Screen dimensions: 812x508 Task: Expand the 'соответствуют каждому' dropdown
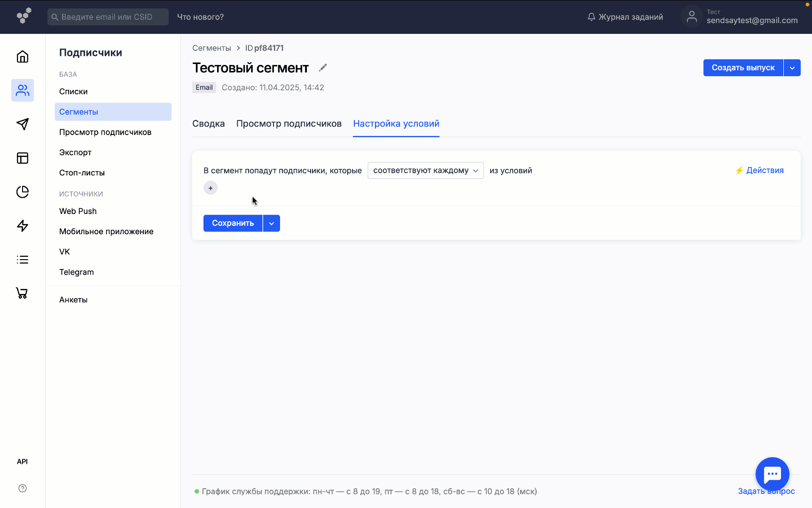[x=425, y=170]
